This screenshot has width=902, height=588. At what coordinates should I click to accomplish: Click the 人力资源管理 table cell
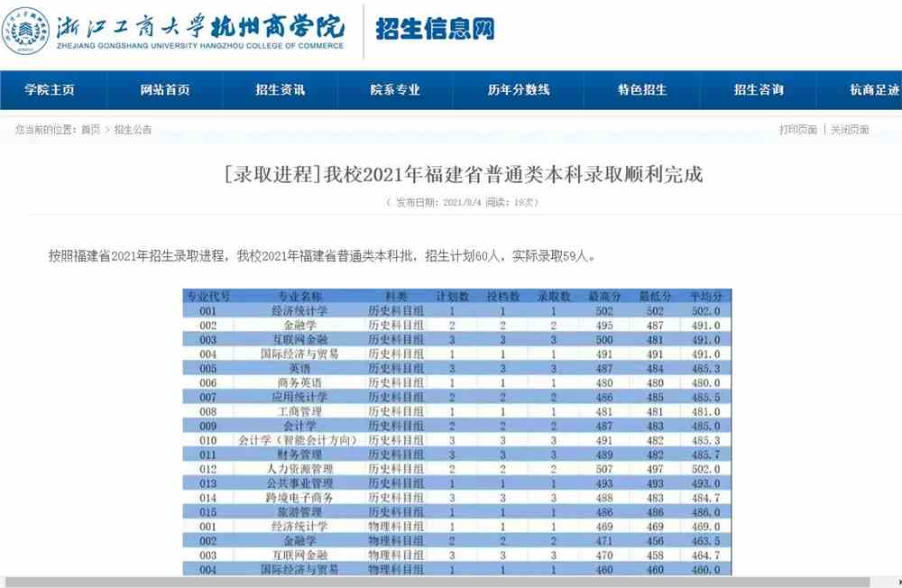(x=299, y=469)
